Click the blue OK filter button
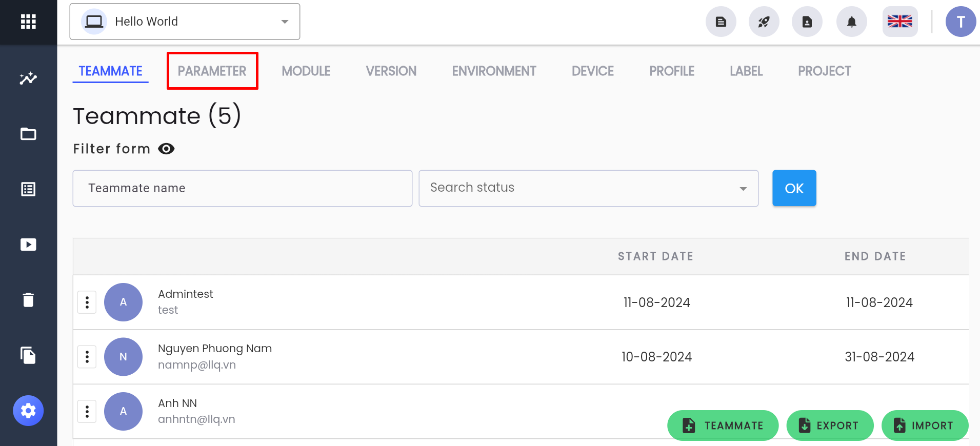980x446 pixels. 794,188
